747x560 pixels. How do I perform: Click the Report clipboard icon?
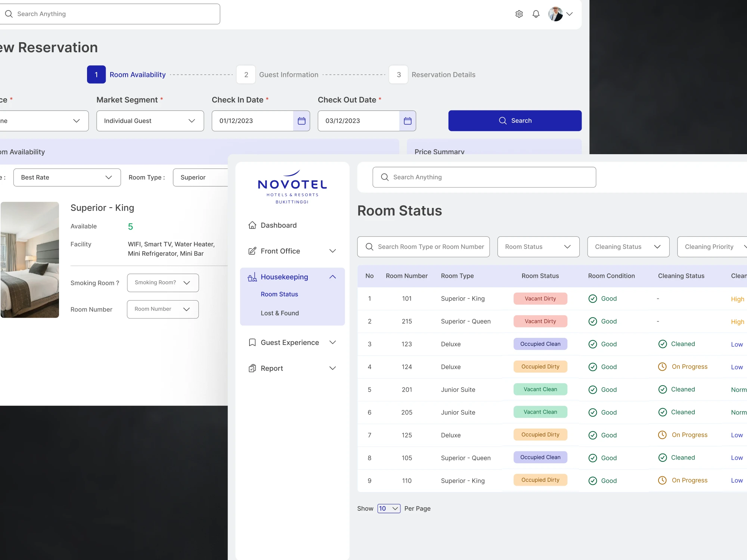tap(252, 368)
